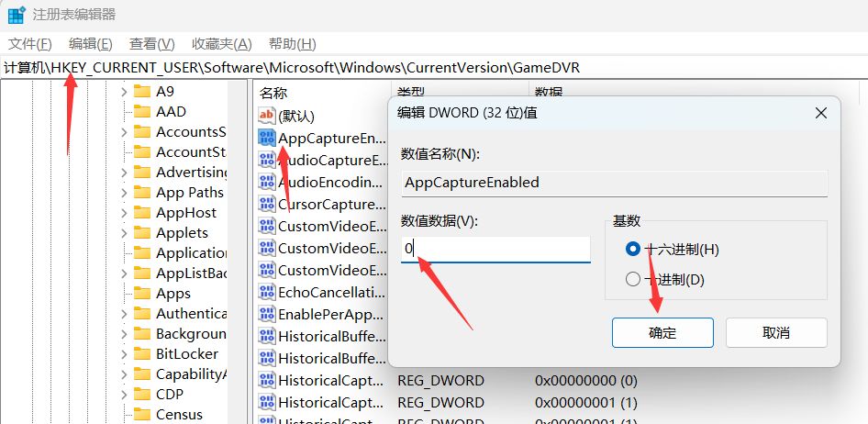This screenshot has height=424, width=868.
Task: Click REG_DWORD type beside 0x00000000 (0)
Action: [440, 381]
